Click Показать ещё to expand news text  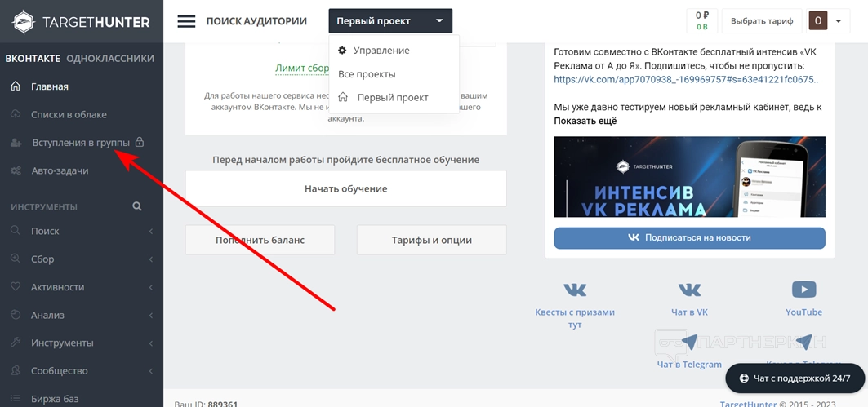point(585,121)
